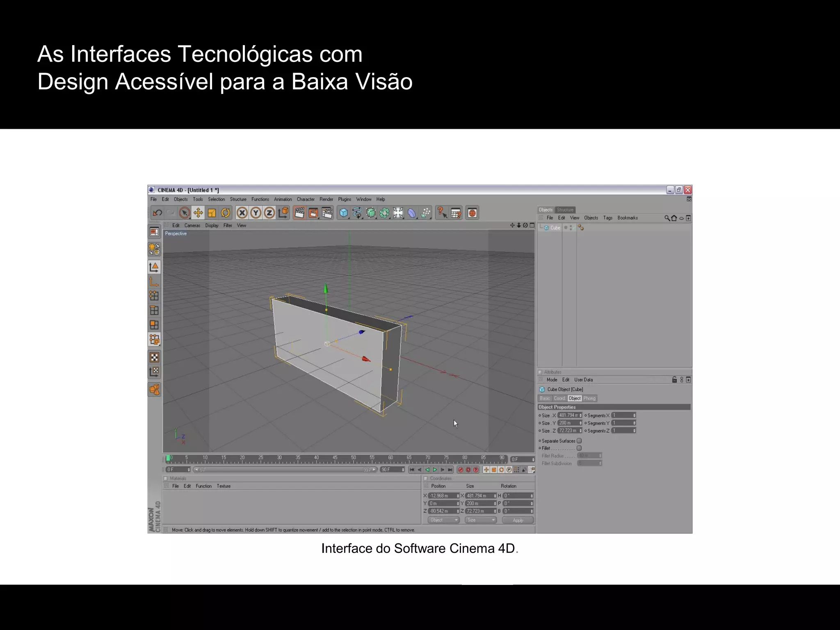Play the animation forward
Image resolution: width=840 pixels, height=630 pixels.
point(435,470)
